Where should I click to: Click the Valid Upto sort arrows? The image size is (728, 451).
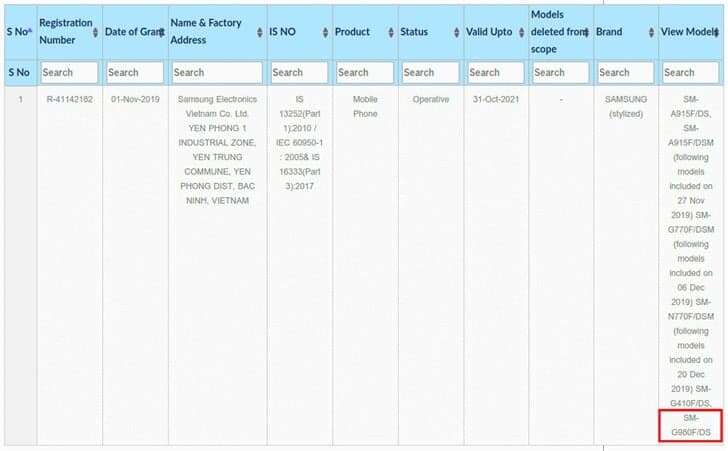[521, 32]
